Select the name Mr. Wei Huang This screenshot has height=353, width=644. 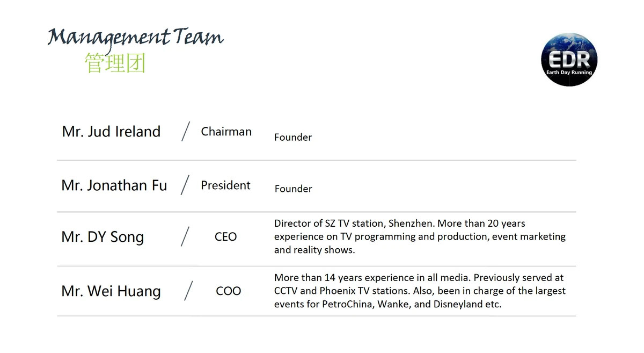111,292
